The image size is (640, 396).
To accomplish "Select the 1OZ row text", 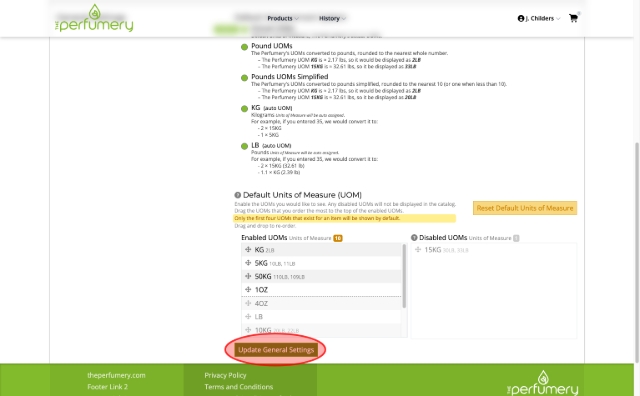I will [x=261, y=290].
